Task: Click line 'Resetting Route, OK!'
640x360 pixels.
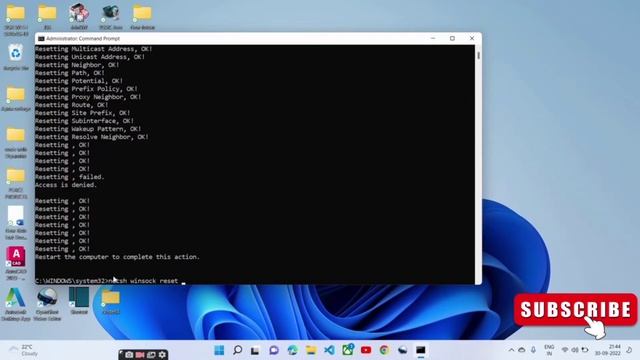Action: tap(71, 105)
